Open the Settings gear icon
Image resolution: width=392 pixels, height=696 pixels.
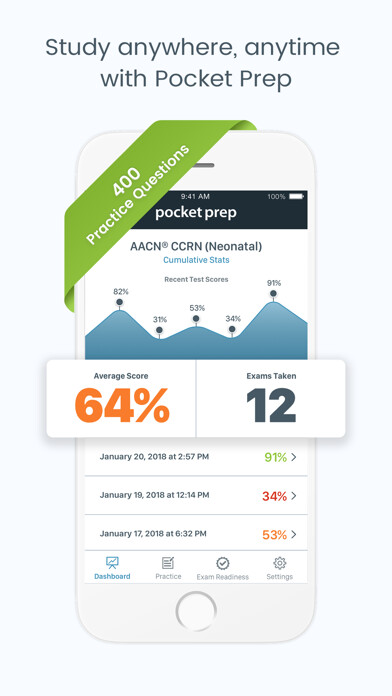279,563
